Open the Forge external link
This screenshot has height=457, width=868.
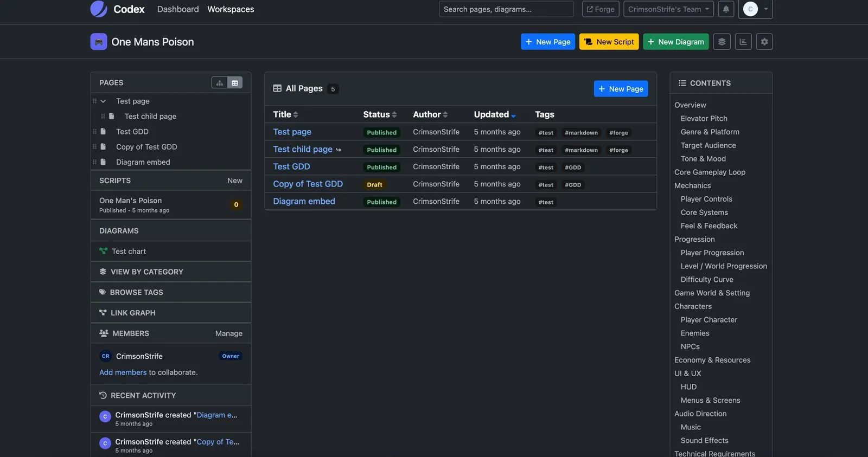(601, 9)
